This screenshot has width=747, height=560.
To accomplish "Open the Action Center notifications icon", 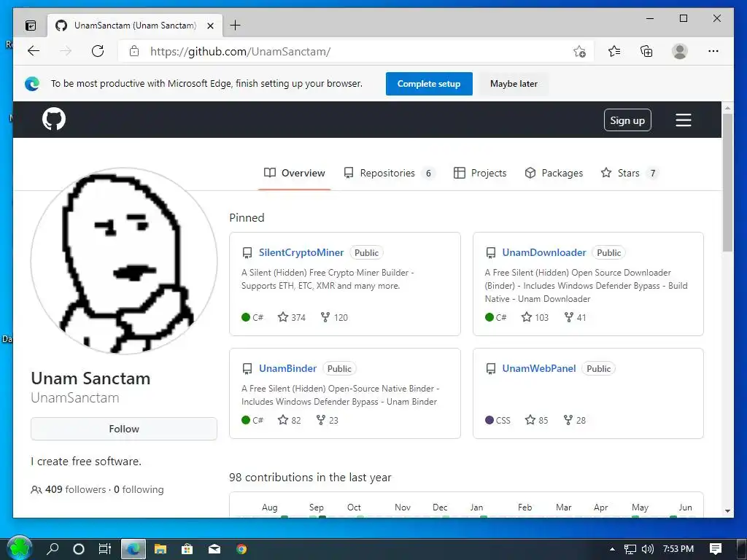I will [716, 549].
